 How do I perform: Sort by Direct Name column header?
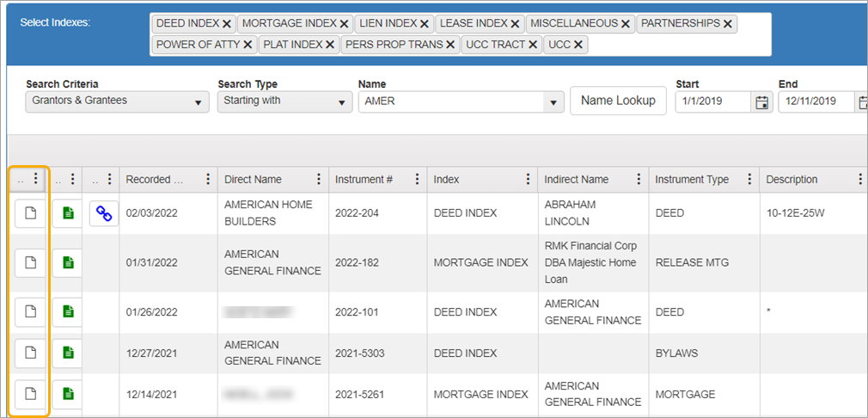253,180
